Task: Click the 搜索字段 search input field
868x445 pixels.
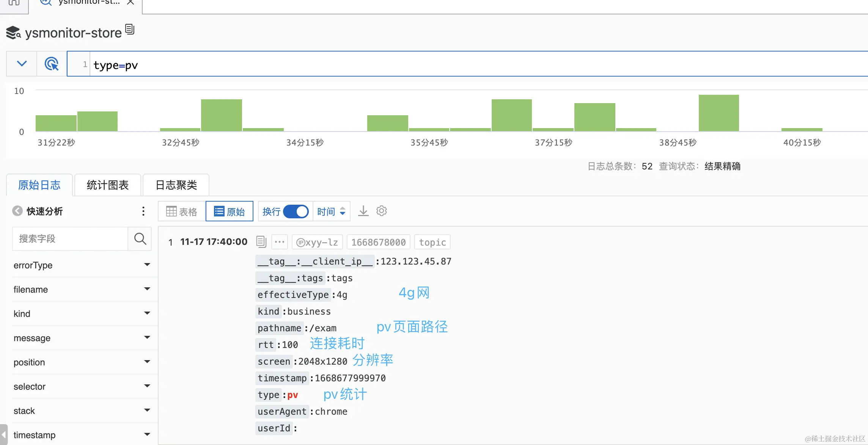Action: (70, 239)
